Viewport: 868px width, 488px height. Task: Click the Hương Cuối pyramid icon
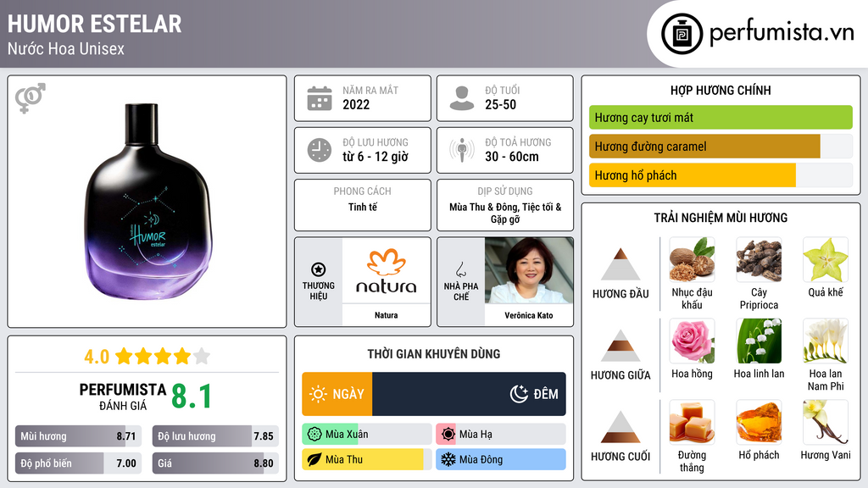click(x=620, y=427)
